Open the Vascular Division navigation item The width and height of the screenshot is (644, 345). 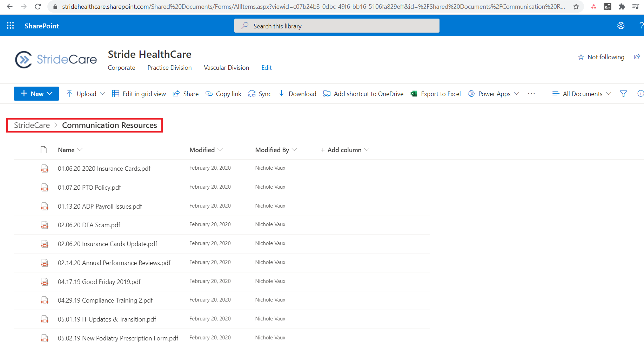pyautogui.click(x=227, y=68)
